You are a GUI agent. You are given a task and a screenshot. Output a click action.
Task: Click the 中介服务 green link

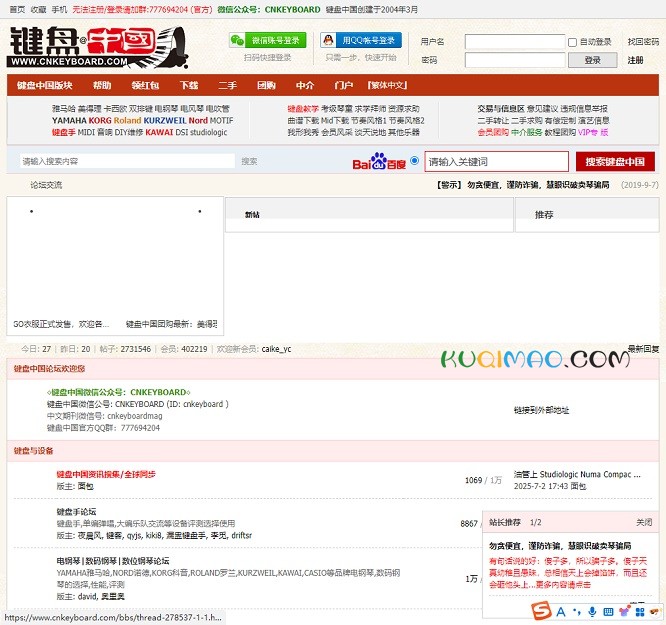(527, 133)
